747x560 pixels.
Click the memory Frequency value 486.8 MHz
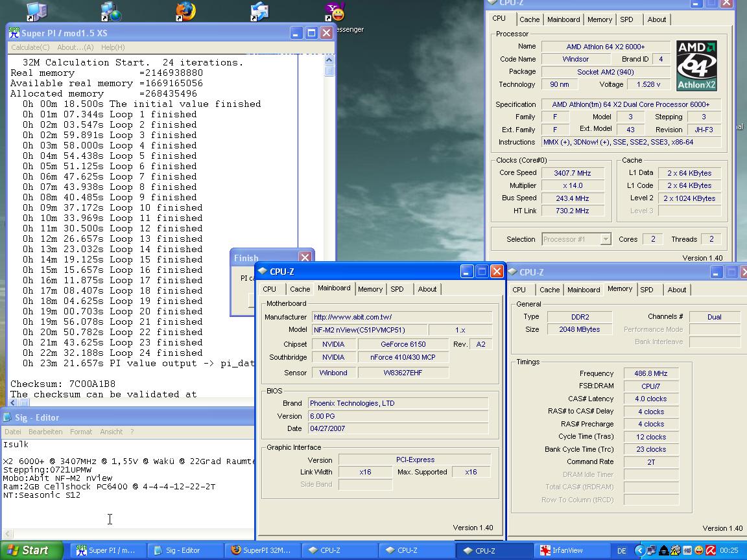coord(651,374)
